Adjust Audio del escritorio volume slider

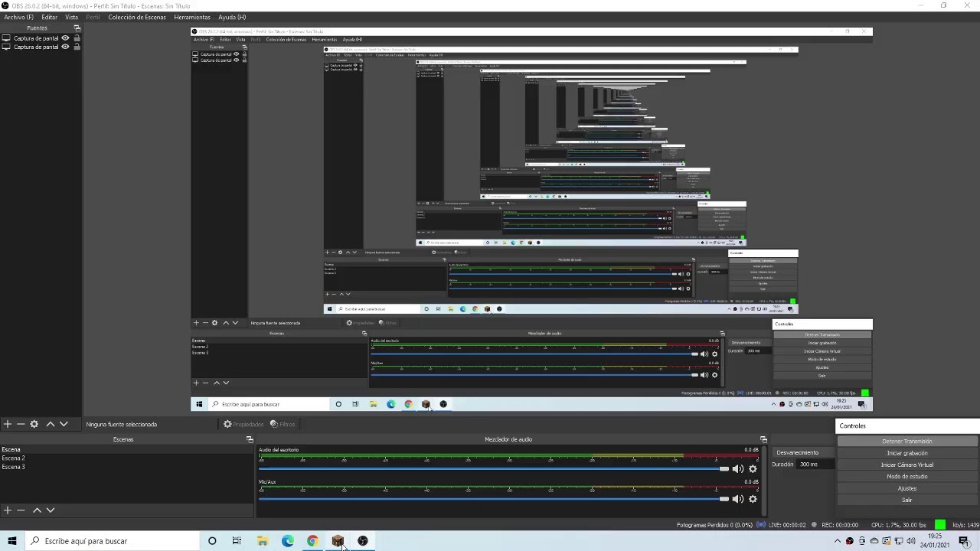494,469
